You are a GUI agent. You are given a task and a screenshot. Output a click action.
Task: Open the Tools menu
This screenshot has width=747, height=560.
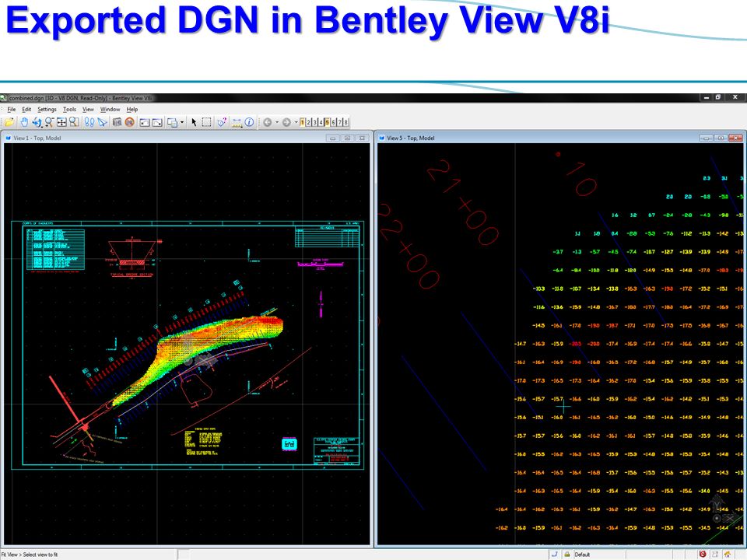pos(69,110)
